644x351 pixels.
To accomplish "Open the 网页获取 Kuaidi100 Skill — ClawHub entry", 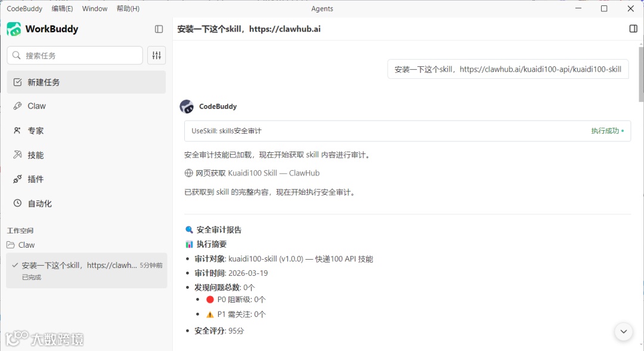I will [x=252, y=173].
